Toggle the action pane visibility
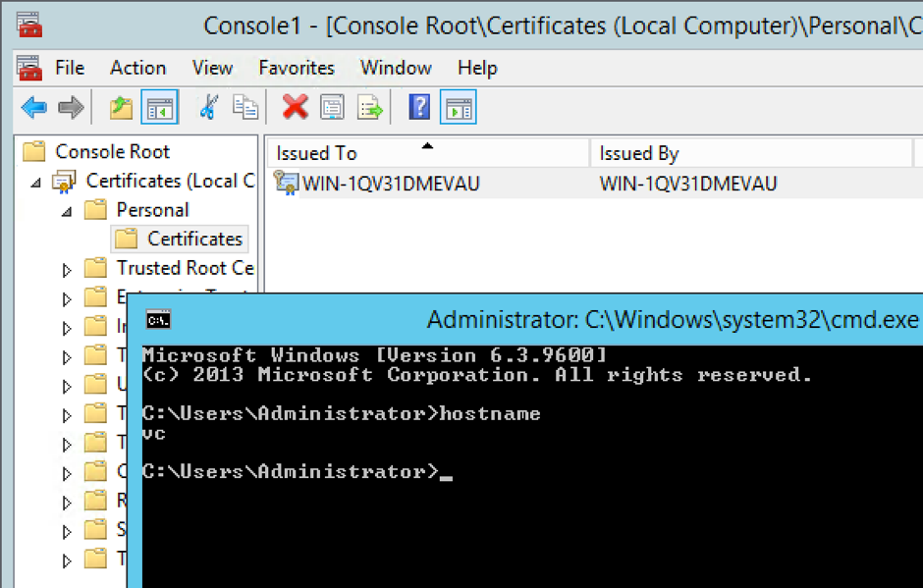Image resolution: width=923 pixels, height=588 pixels. [x=458, y=106]
